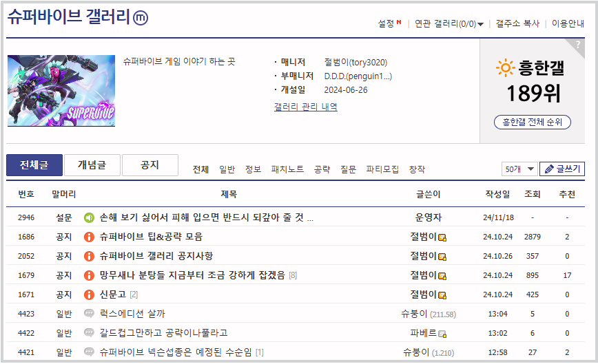Click author name 파베르

tap(423, 333)
